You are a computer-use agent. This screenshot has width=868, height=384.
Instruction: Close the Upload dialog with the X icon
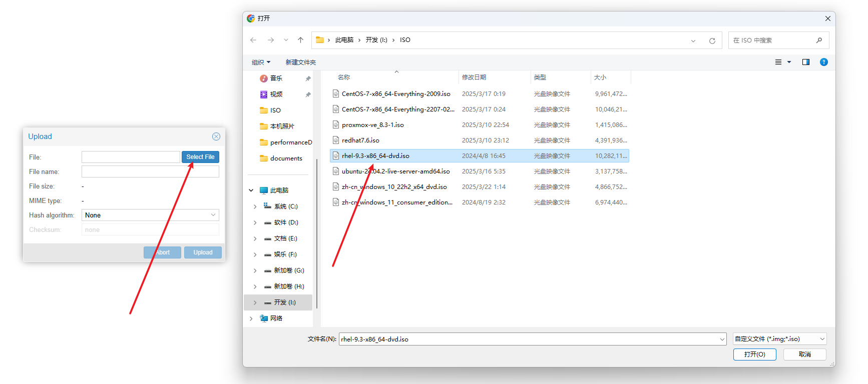click(216, 136)
